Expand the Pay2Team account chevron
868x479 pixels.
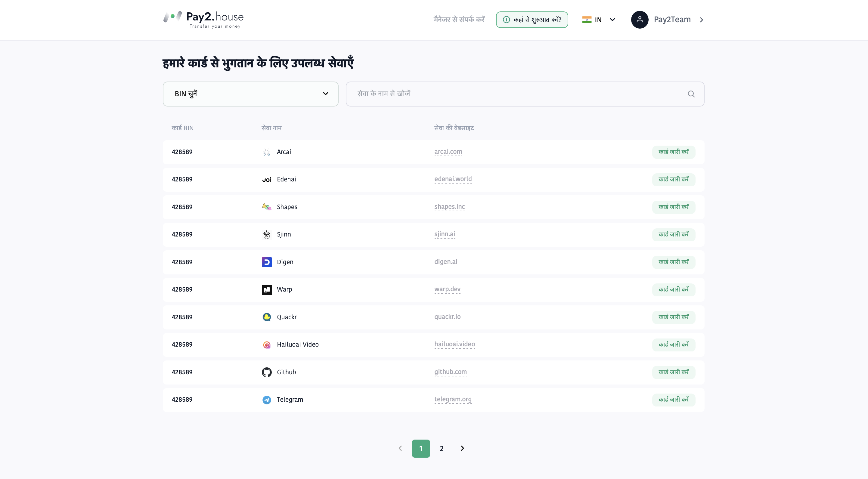(701, 20)
